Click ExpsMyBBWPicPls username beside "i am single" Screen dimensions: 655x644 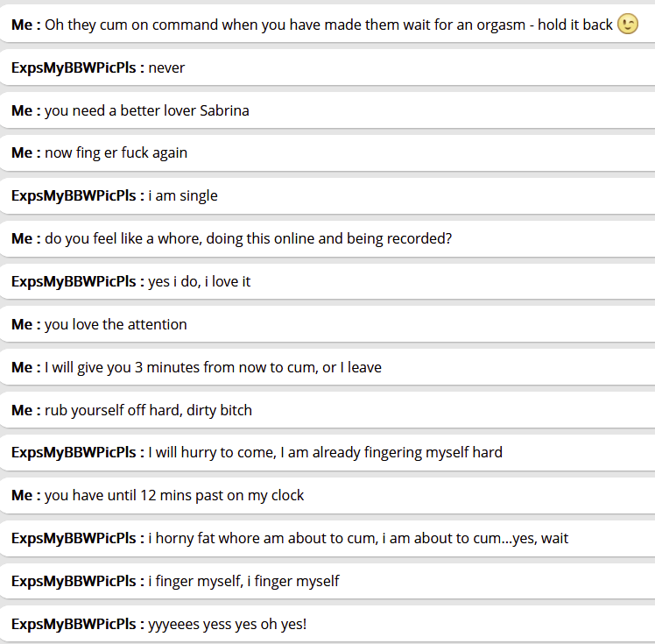coord(74,195)
